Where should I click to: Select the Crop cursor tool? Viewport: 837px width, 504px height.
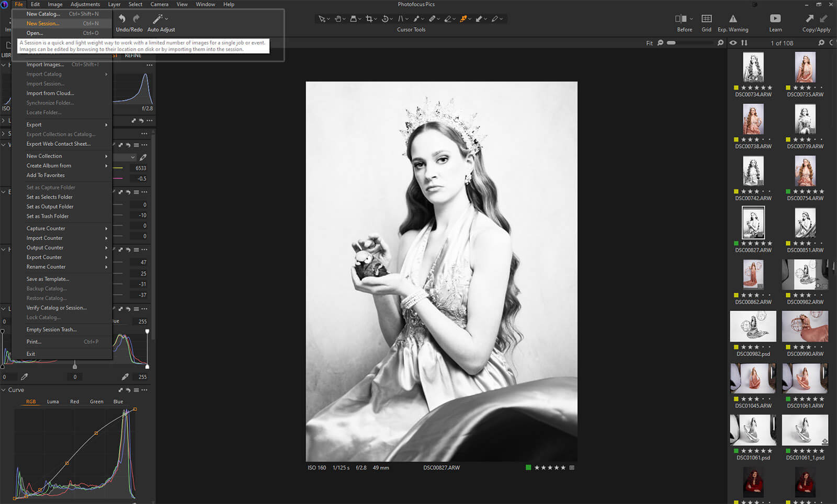click(369, 19)
